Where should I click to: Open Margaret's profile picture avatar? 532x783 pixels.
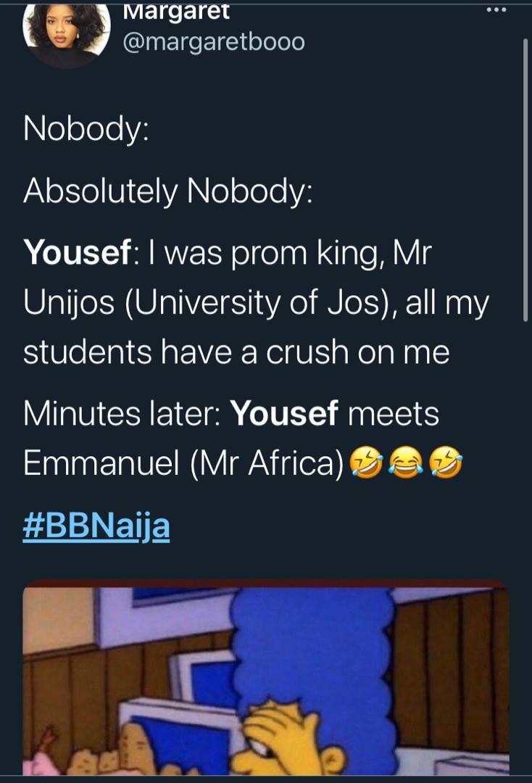coord(67,33)
